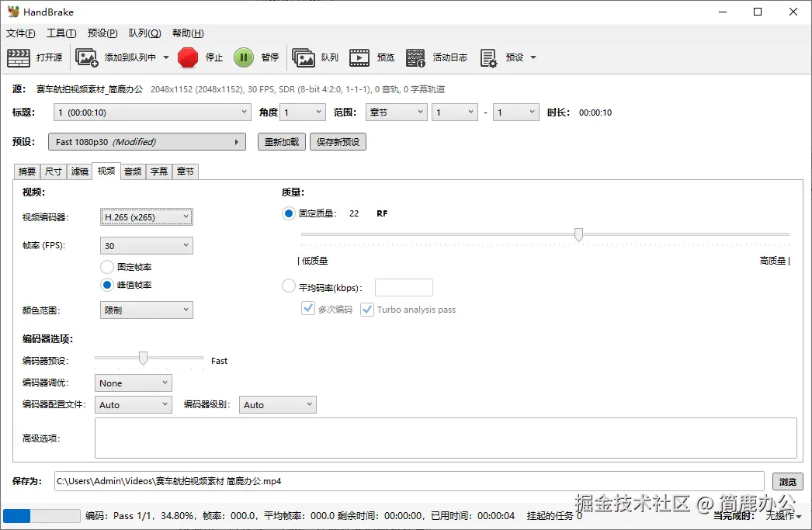
Task: Click the 活动日志 label
Action: click(450, 57)
